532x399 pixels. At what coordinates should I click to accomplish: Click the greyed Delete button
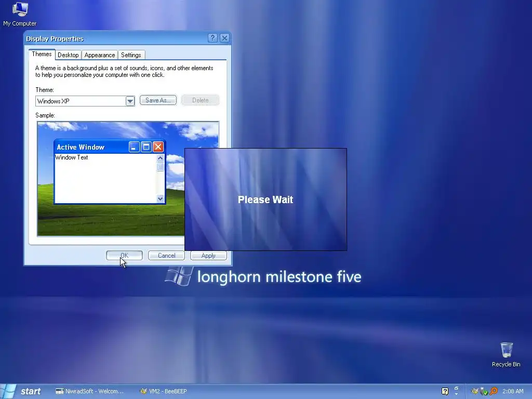[200, 100]
